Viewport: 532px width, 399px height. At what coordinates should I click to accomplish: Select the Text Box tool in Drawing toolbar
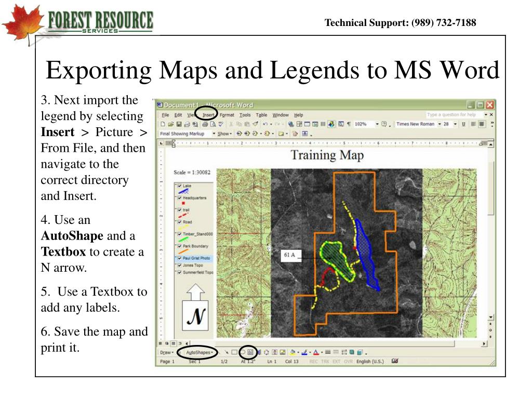[x=250, y=352]
